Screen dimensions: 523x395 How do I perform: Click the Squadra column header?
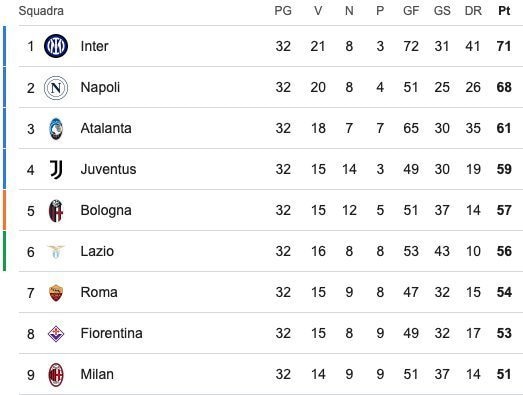click(41, 11)
